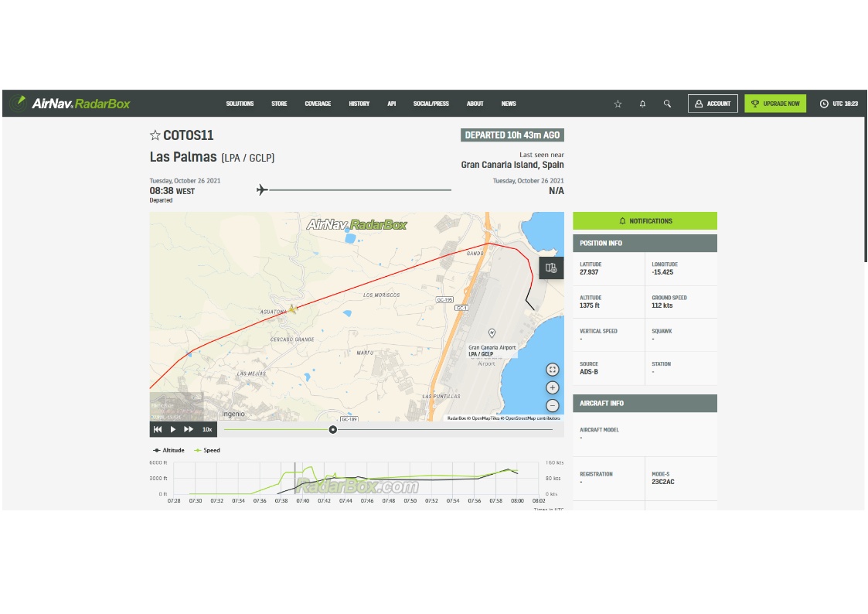
Task: Toggle the Altitude series in chart legend
Action: 168,450
